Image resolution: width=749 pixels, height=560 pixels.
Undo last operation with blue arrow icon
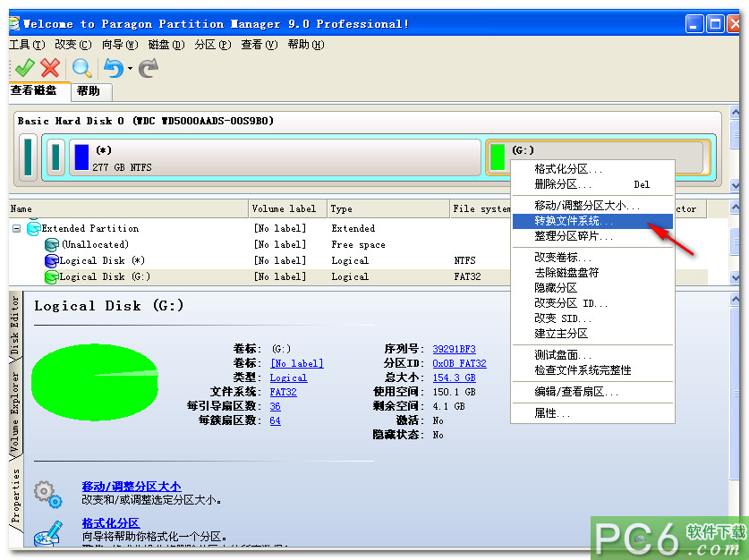[115, 68]
